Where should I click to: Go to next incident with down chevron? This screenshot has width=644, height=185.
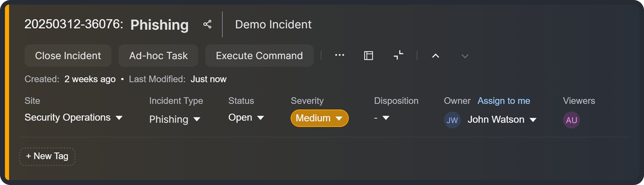[x=465, y=56]
